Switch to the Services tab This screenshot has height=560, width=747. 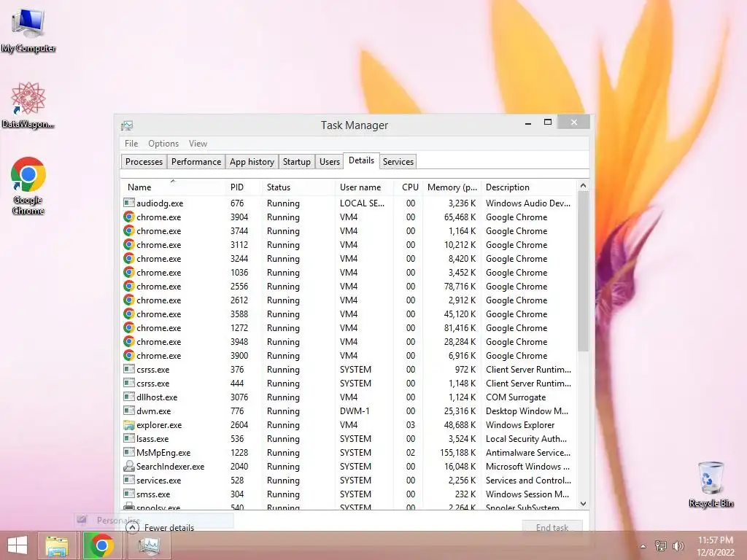[x=398, y=161]
